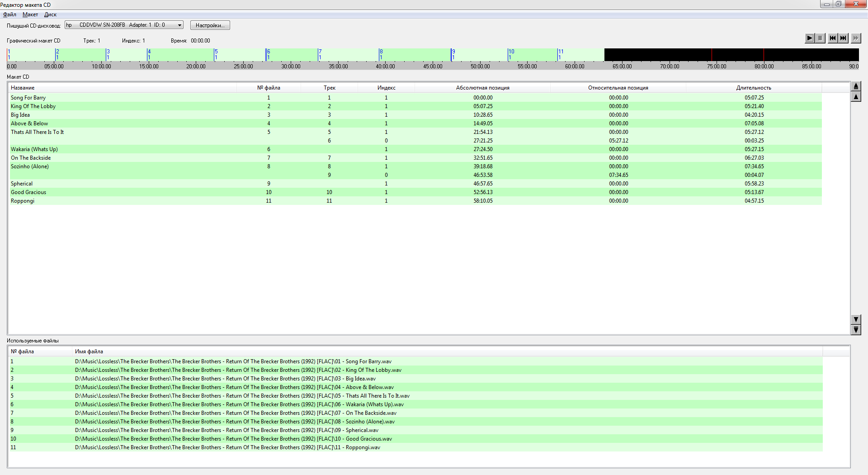The height and width of the screenshot is (475, 868).
Task: Sort by Длительность column header
Action: 753,88
